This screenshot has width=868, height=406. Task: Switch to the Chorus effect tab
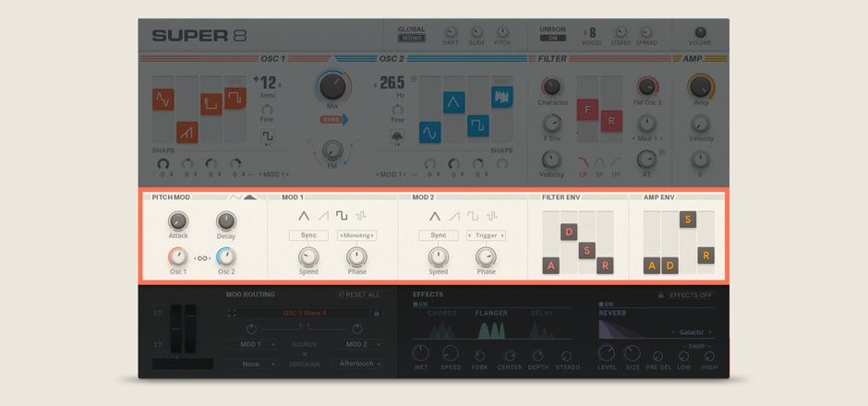(441, 313)
